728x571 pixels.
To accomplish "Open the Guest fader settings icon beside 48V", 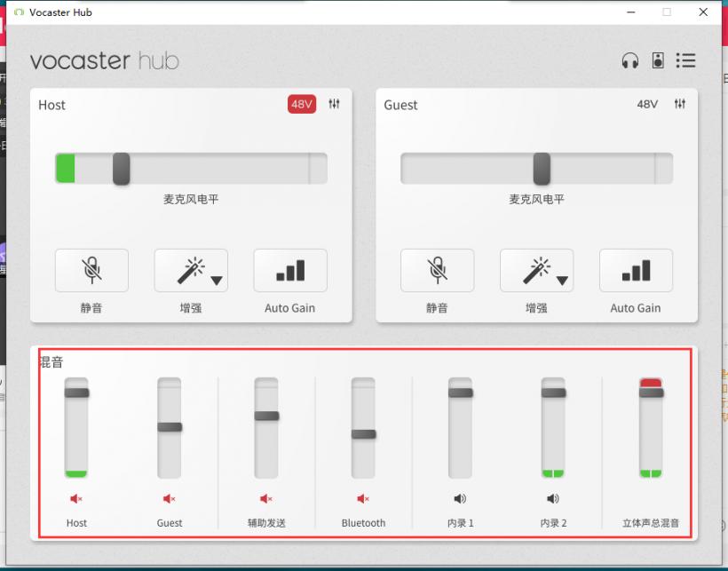I will pos(680,104).
